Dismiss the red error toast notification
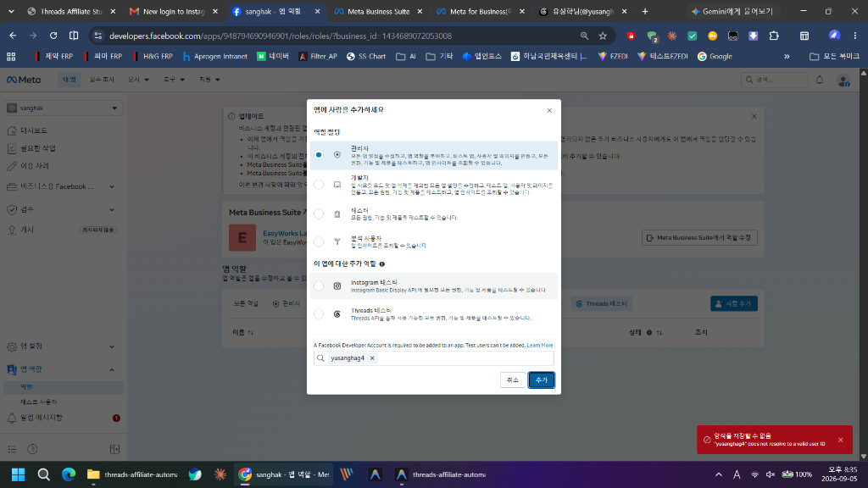868x488 pixels. pos(840,440)
